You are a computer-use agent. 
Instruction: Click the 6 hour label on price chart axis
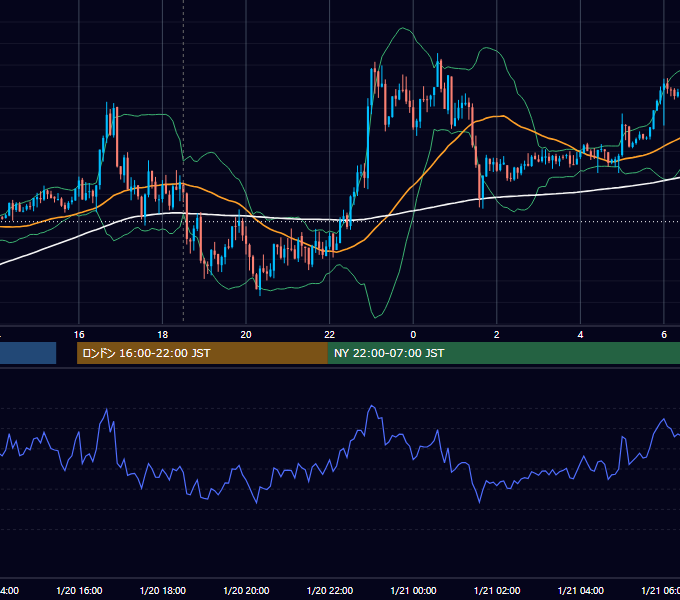click(x=664, y=335)
